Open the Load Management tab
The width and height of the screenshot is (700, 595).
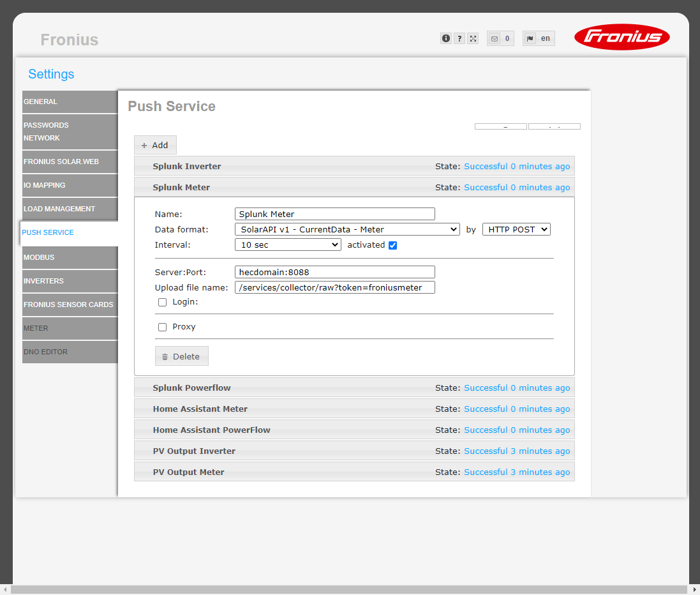tap(70, 209)
